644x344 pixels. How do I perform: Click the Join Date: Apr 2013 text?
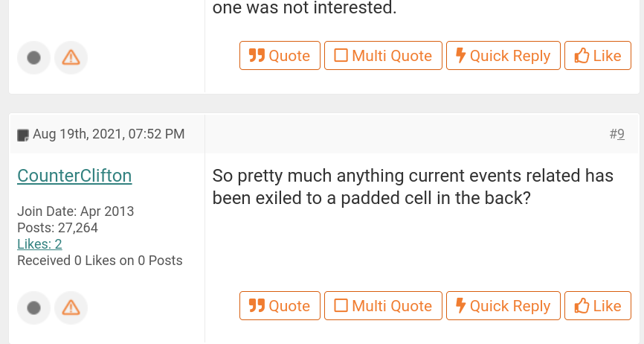[x=75, y=211]
